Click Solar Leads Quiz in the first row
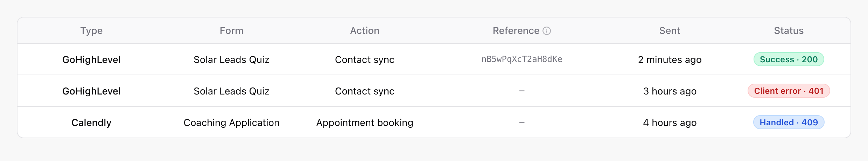 (231, 59)
